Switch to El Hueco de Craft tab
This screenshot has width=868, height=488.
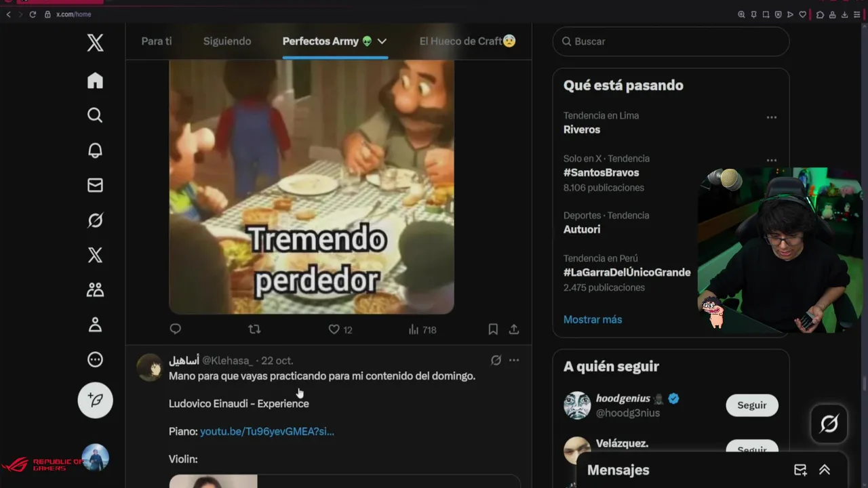467,41
